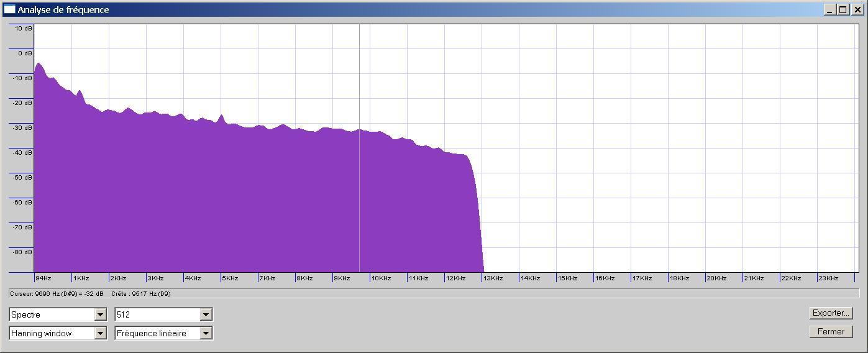
Task: Click the 15KHz frequency label
Action: point(567,278)
